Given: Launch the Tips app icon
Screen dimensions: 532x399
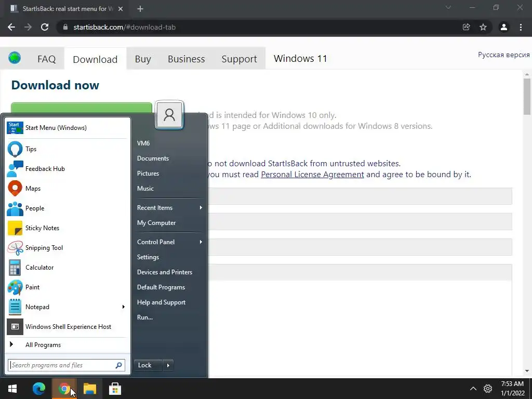Looking at the screenshot, I should click(15, 149).
